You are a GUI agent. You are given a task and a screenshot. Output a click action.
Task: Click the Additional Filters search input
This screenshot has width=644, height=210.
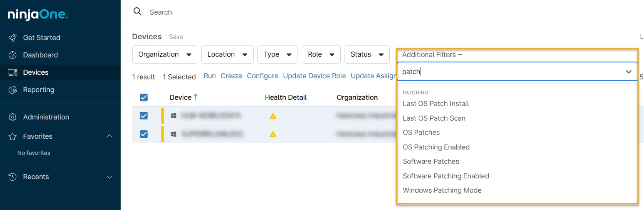(508, 72)
